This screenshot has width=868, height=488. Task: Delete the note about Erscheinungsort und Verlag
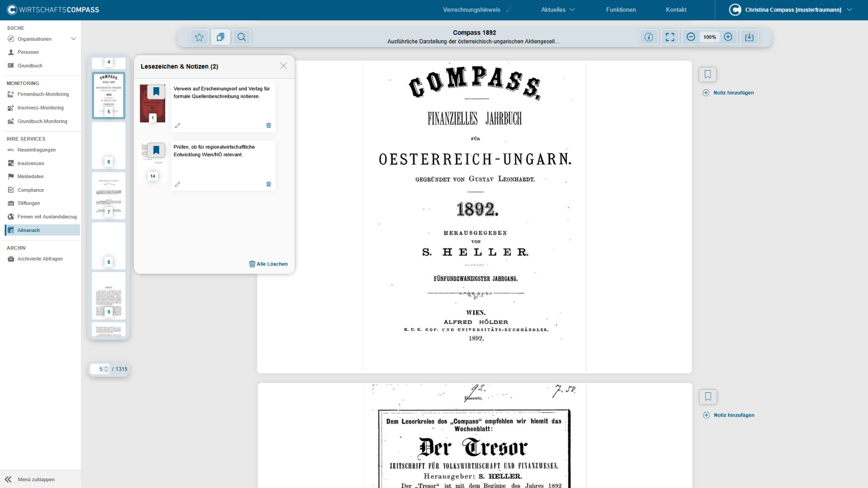coord(269,125)
